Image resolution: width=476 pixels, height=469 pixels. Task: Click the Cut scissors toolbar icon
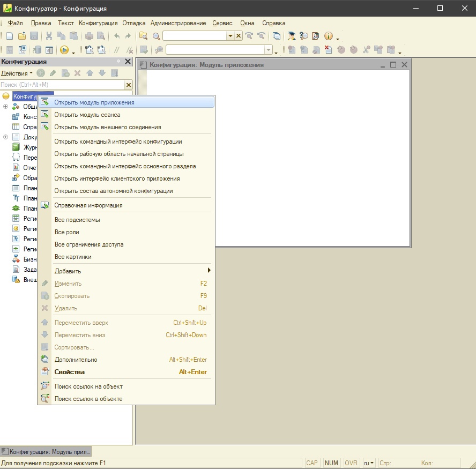49,36
